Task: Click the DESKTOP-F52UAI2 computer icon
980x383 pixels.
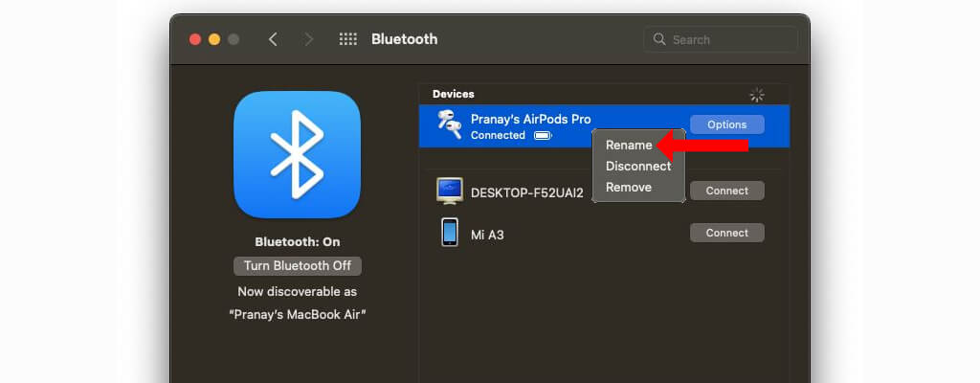Action: [450, 191]
